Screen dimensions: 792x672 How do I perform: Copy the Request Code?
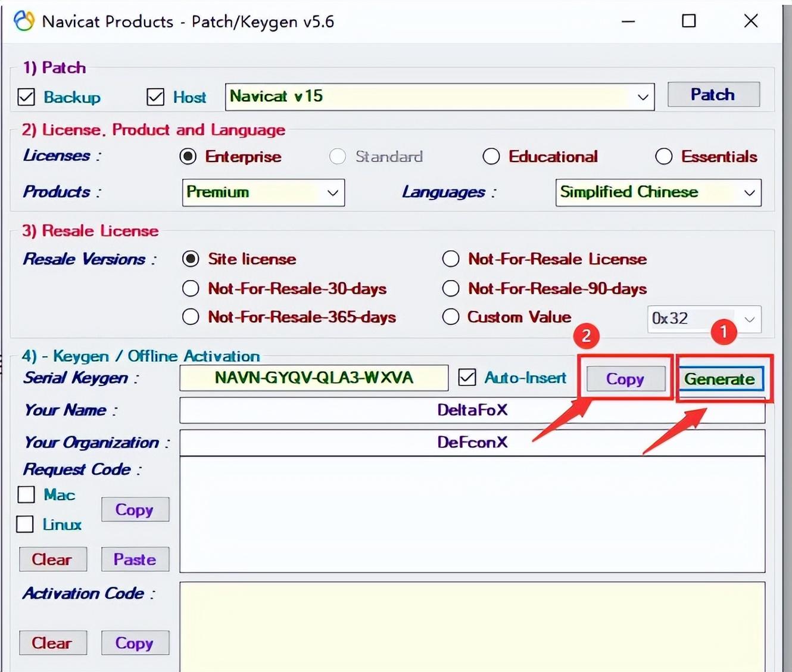[135, 510]
